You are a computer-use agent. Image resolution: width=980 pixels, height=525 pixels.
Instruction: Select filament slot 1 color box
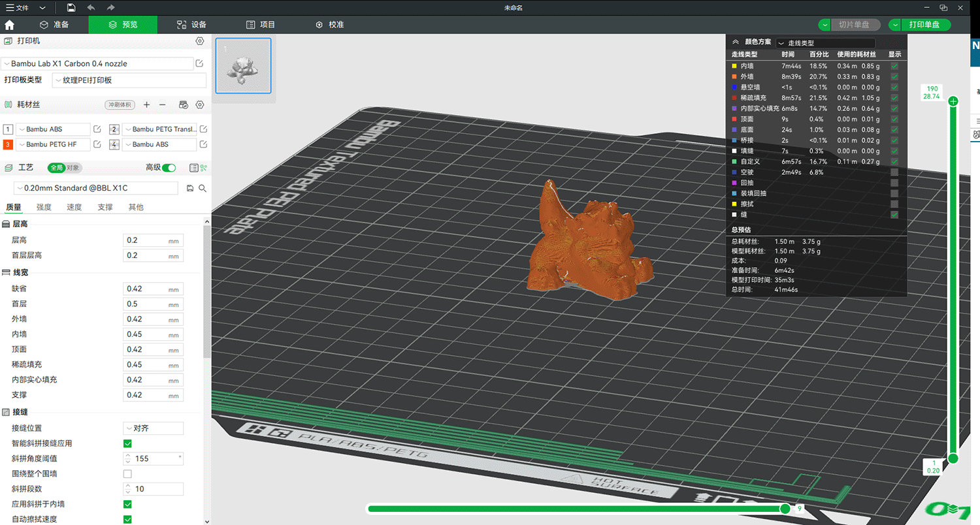(x=8, y=129)
